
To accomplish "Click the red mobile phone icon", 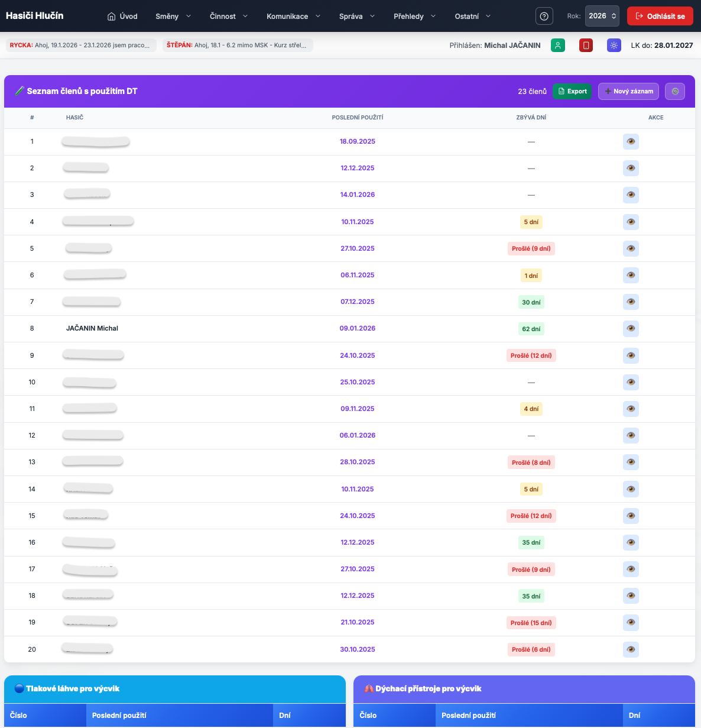I will click(x=586, y=46).
